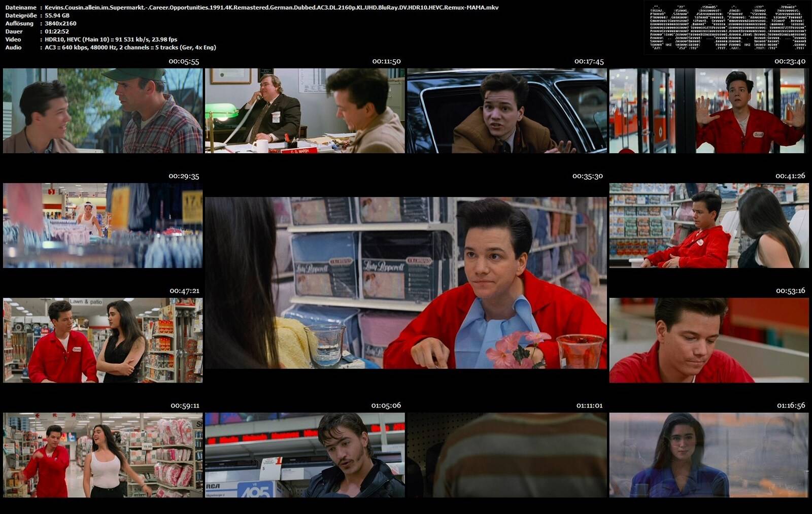812x514 pixels.
Task: Click the timestamp text 01:11:01
Action: tap(589, 405)
